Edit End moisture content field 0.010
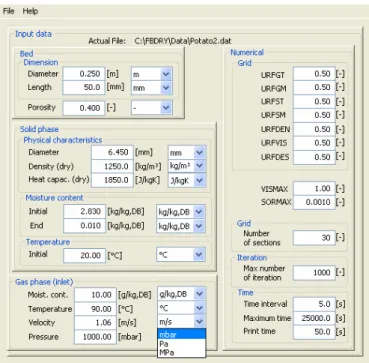The height and width of the screenshot is (363, 369). point(85,226)
